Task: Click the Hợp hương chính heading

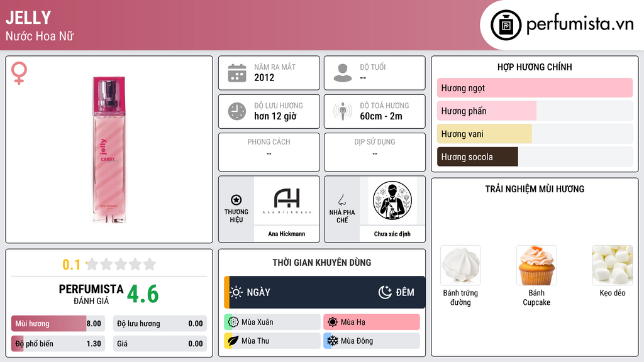Action: (535, 67)
